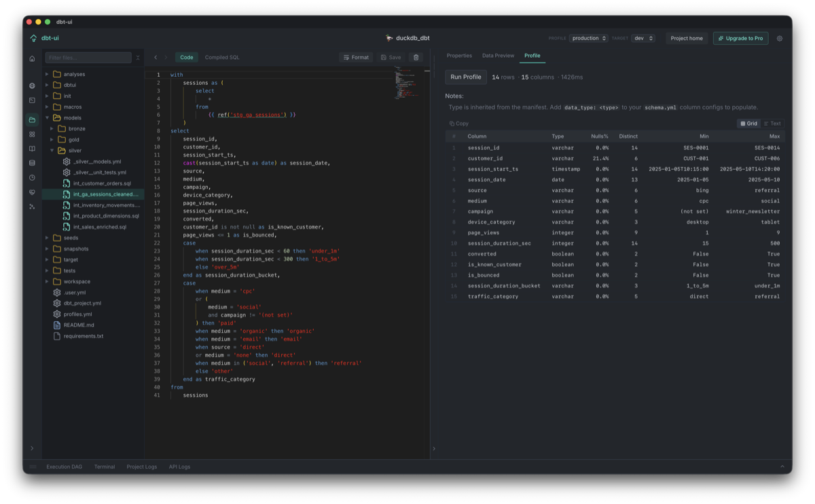Image resolution: width=815 pixels, height=504 pixels.
Task: Click the Run Profile button
Action: pyautogui.click(x=466, y=77)
